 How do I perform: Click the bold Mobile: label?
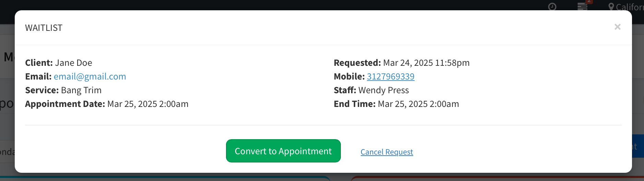pyautogui.click(x=349, y=76)
